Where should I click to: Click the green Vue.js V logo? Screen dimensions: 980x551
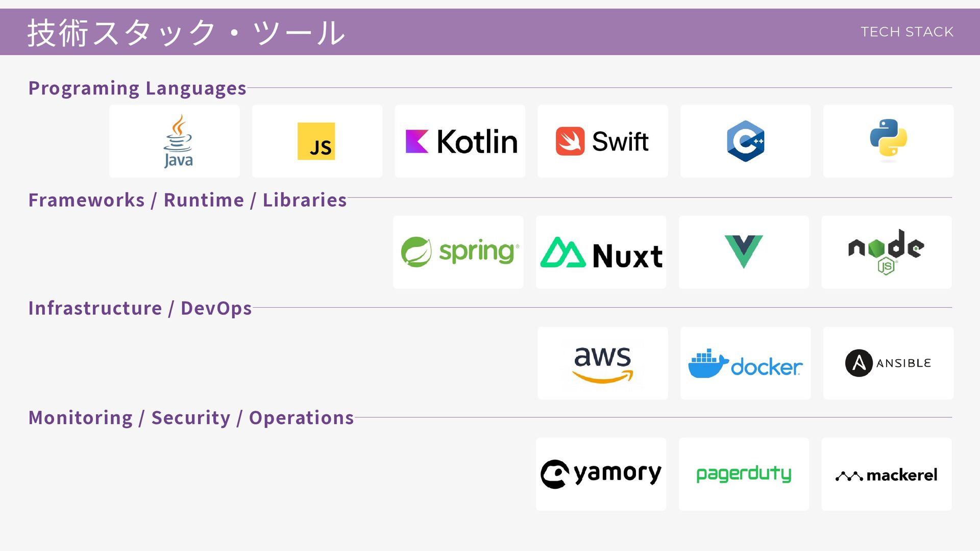[x=744, y=252]
